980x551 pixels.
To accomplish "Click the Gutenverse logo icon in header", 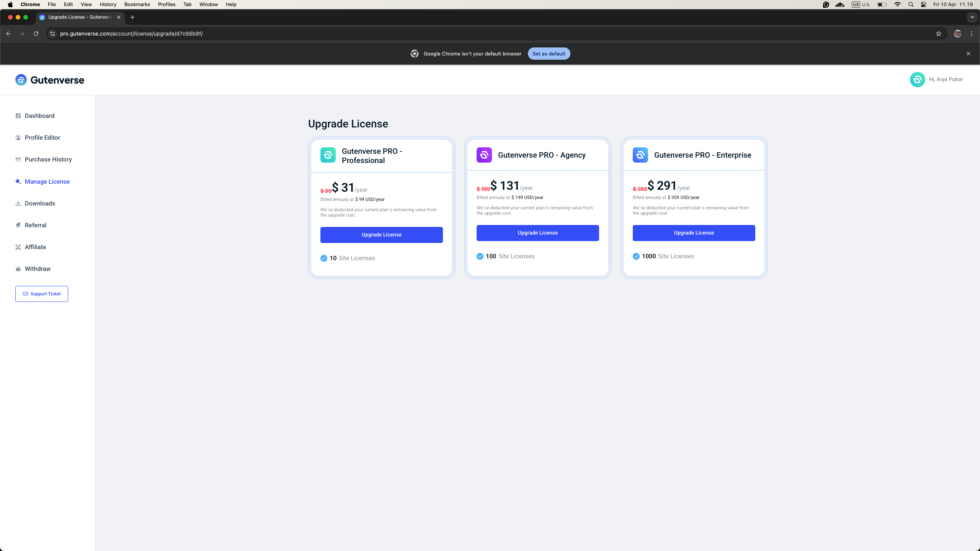I will coord(21,80).
